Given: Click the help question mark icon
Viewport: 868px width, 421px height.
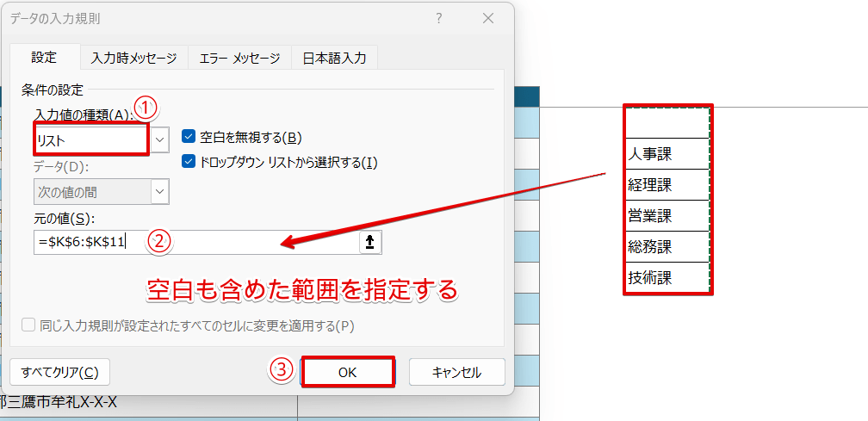Looking at the screenshot, I should (439, 18).
